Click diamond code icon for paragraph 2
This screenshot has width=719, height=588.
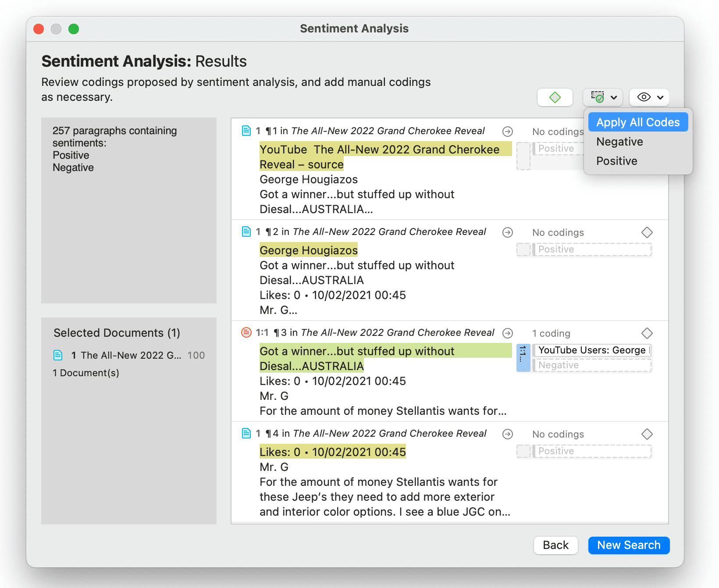tap(647, 232)
